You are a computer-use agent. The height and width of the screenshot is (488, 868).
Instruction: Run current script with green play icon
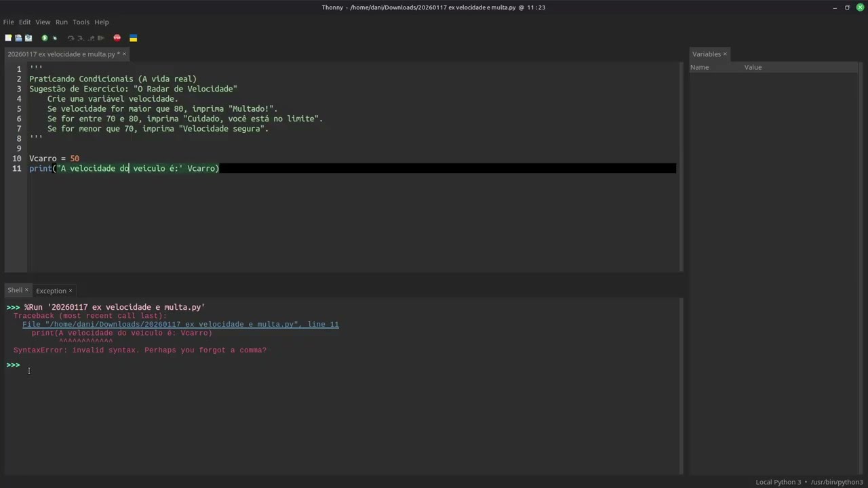click(45, 38)
